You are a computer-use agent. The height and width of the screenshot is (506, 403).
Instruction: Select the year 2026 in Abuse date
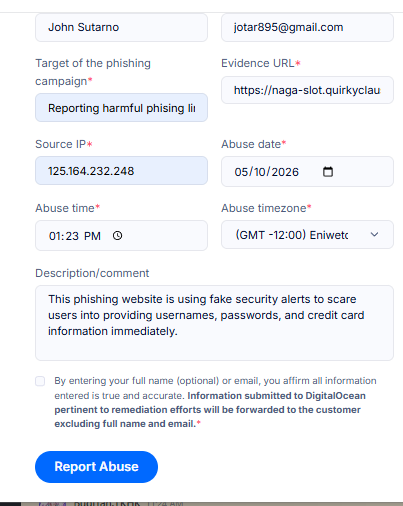pos(286,172)
